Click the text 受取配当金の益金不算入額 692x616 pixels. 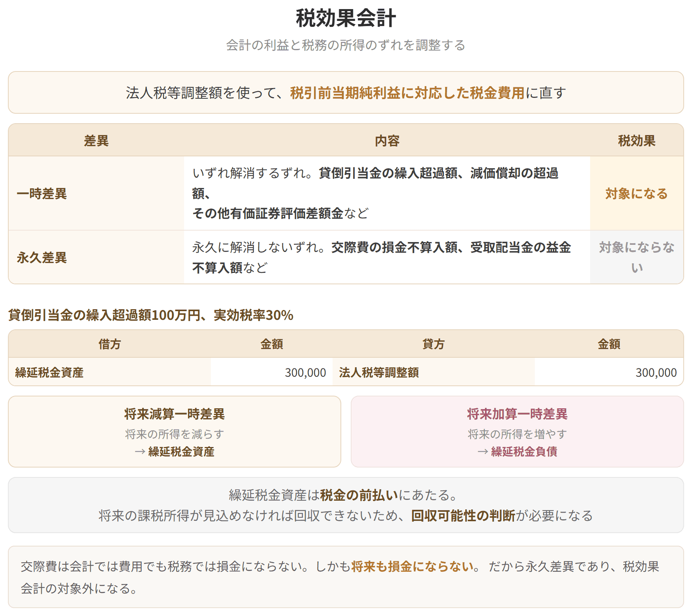click(382, 257)
